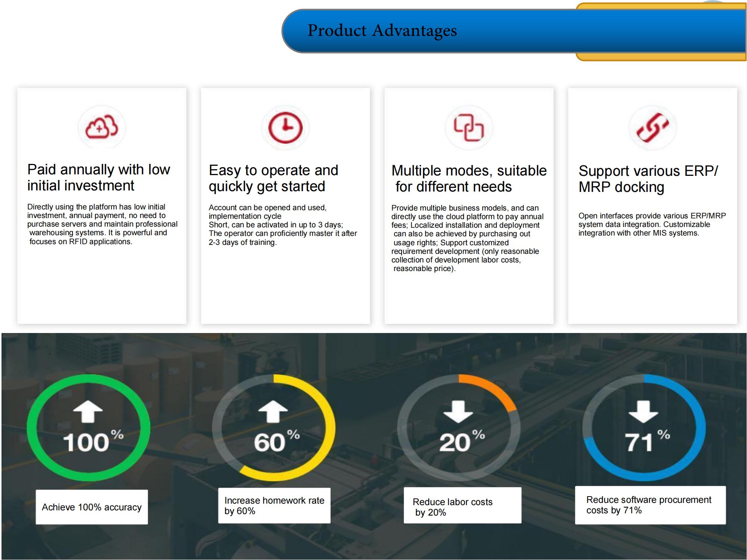Select the green 100% progress ring
The image size is (747, 560).
pyautogui.click(x=89, y=427)
